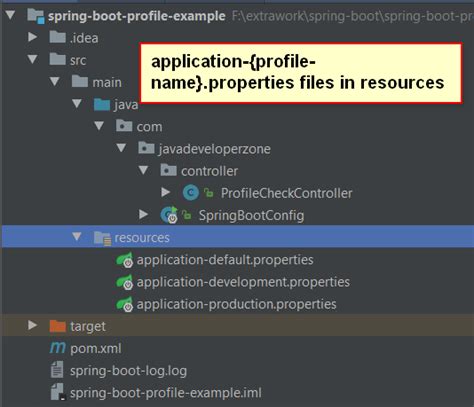Click the .idea folder icon
The width and height of the screenshot is (474, 407).
(x=57, y=37)
